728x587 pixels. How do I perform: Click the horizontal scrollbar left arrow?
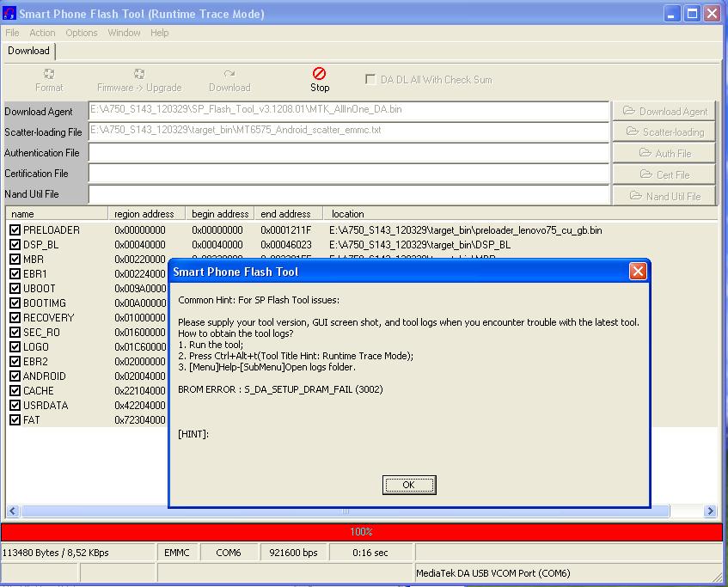tap(13, 511)
